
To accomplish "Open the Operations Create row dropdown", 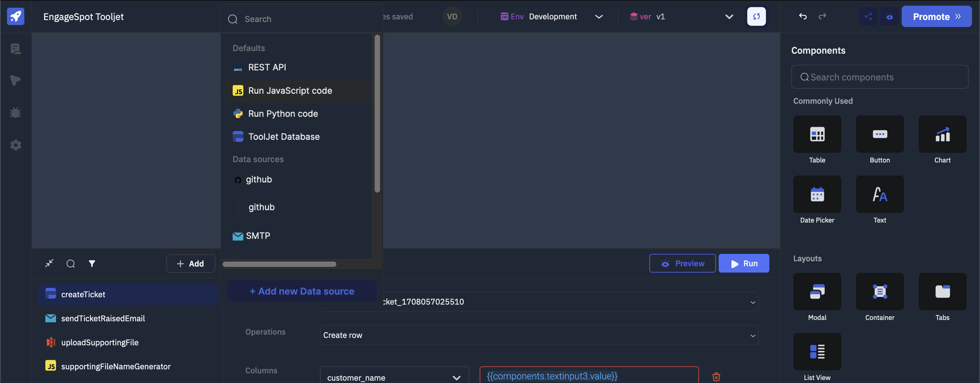I will [x=539, y=335].
